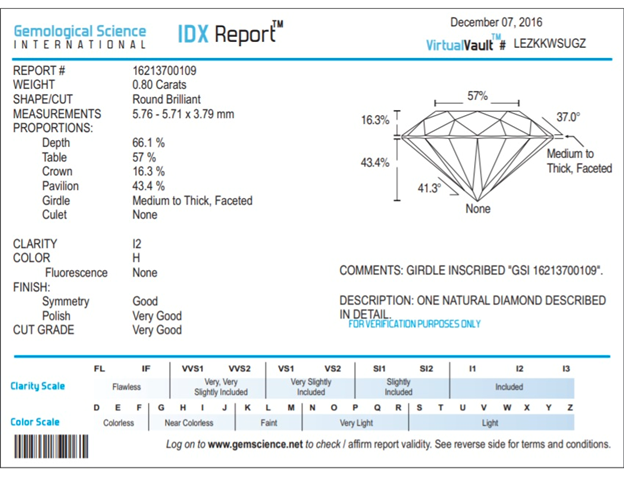624x477 pixels.
Task: Click the report number 16213700109 value
Action: point(164,71)
